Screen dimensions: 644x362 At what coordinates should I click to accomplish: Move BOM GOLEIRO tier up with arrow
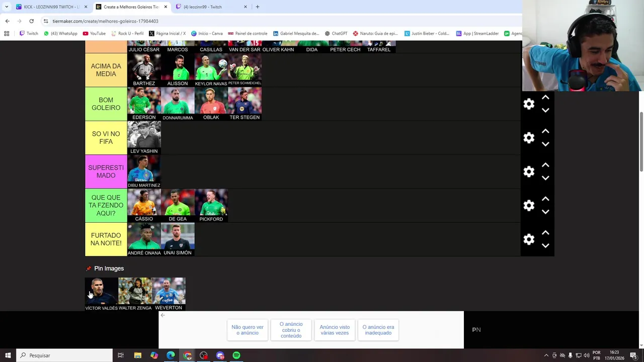pyautogui.click(x=545, y=98)
